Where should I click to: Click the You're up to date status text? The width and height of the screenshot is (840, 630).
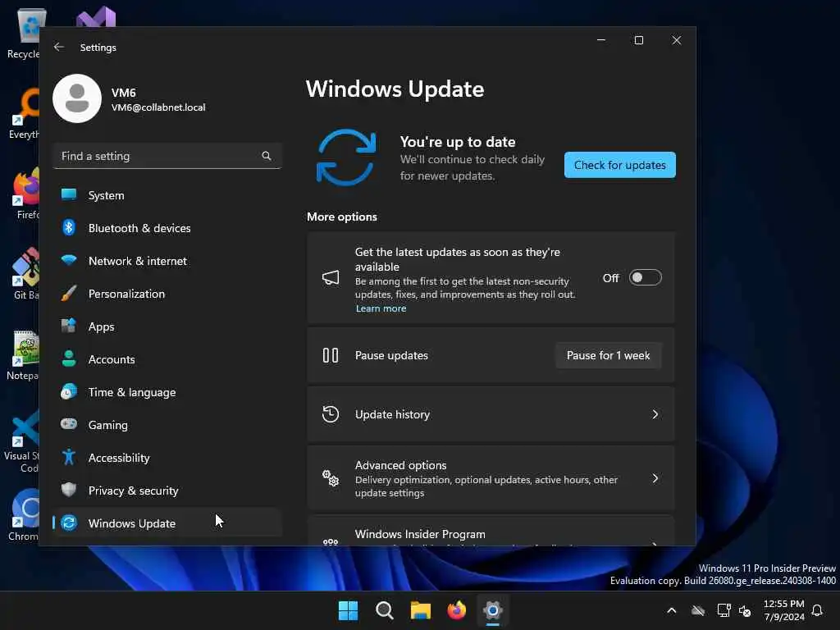(x=458, y=142)
